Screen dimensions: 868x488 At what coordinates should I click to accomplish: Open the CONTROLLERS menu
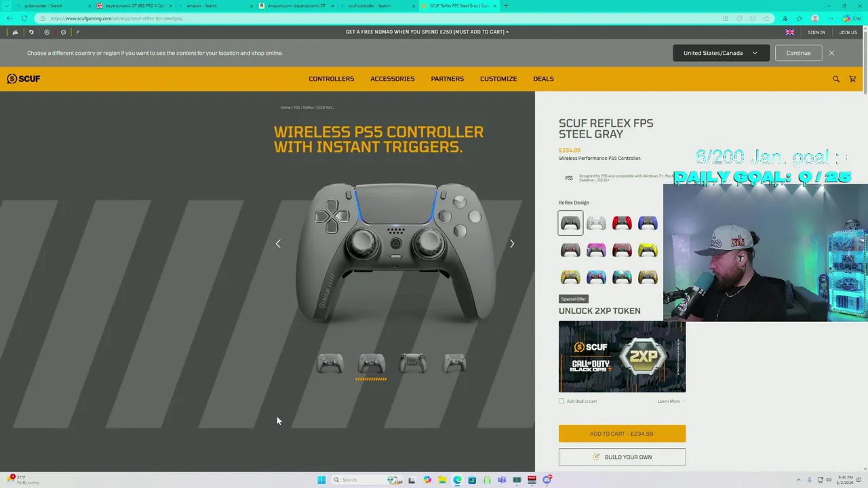point(332,79)
